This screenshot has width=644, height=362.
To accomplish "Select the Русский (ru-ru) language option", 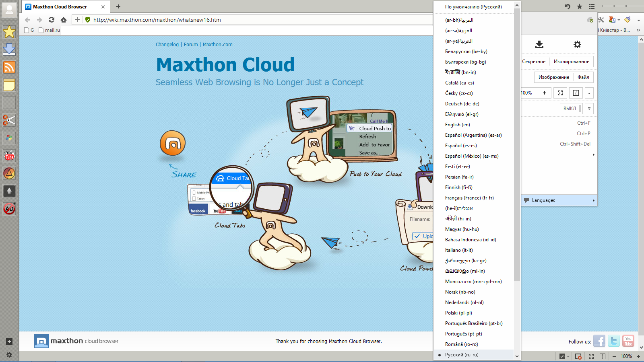I will pyautogui.click(x=462, y=355).
